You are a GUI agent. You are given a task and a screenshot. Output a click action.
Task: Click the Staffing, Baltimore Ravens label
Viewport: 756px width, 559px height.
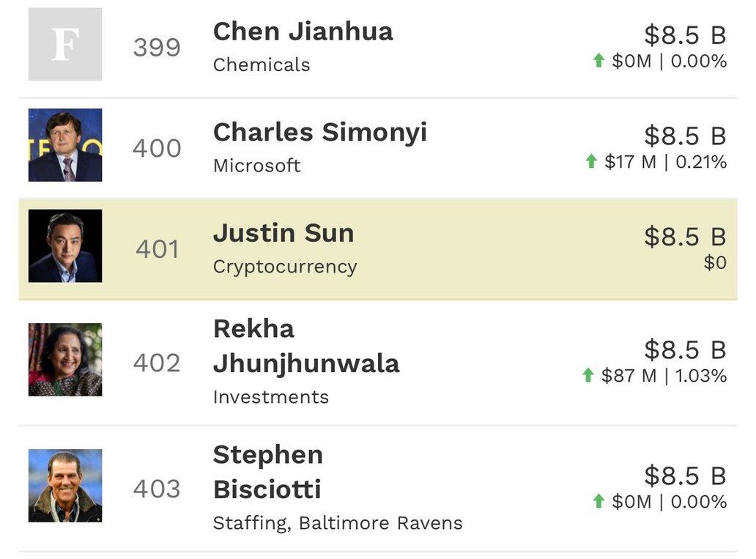337,523
